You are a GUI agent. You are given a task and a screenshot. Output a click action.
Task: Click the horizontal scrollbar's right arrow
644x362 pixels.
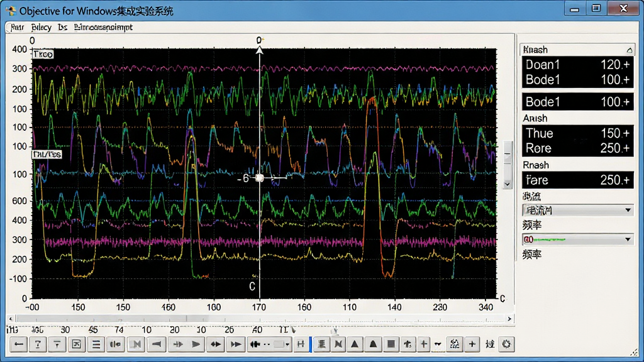pyautogui.click(x=509, y=319)
